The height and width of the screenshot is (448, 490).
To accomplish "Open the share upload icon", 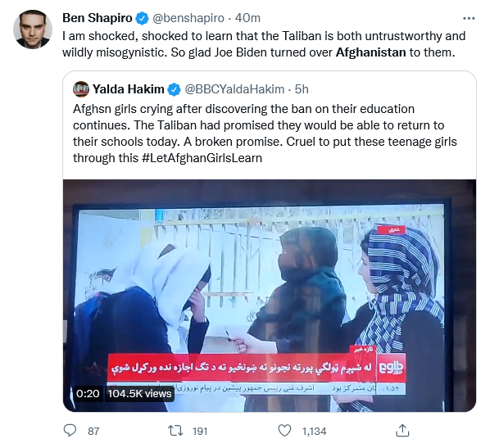I will [402, 431].
